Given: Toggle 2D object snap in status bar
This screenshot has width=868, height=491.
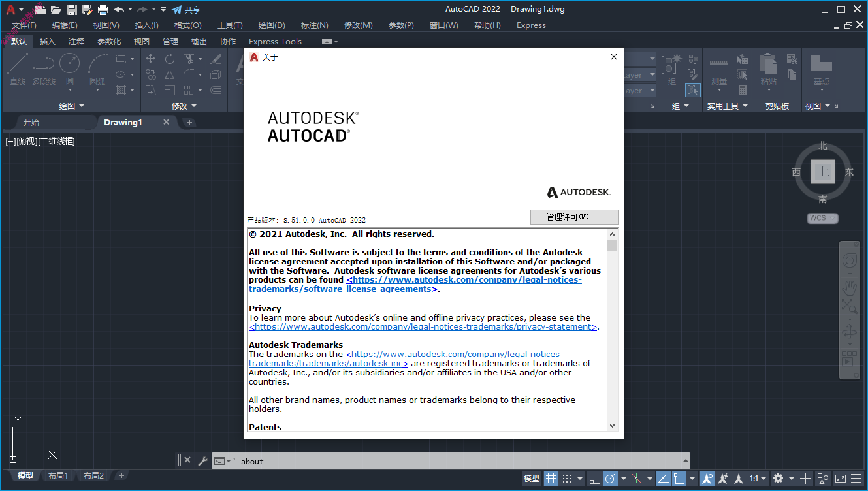Looking at the screenshot, I should (x=680, y=478).
